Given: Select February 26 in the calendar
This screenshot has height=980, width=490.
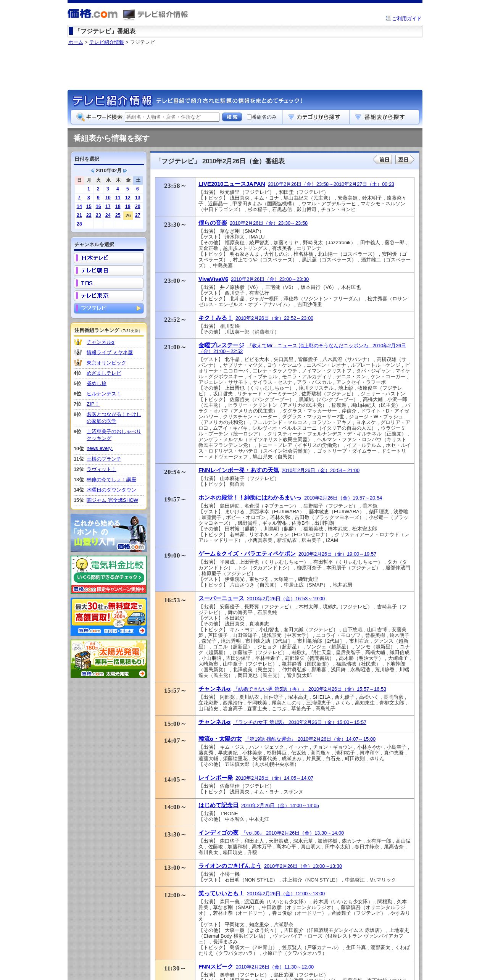Looking at the screenshot, I should pyautogui.click(x=128, y=216).
